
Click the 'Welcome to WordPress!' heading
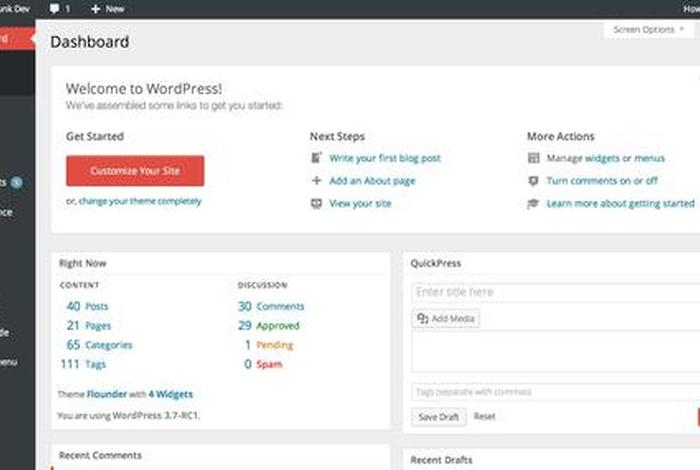pos(144,88)
